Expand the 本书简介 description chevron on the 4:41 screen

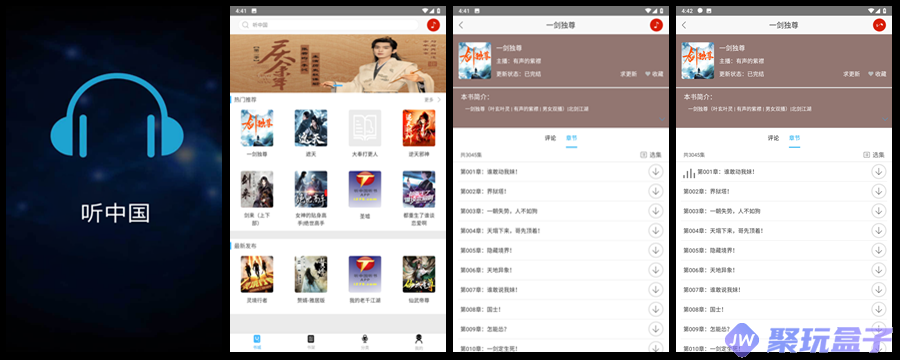pyautogui.click(x=661, y=119)
